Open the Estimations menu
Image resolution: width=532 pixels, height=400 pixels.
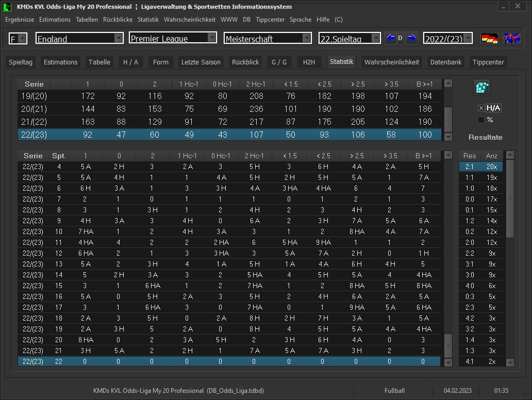point(55,20)
